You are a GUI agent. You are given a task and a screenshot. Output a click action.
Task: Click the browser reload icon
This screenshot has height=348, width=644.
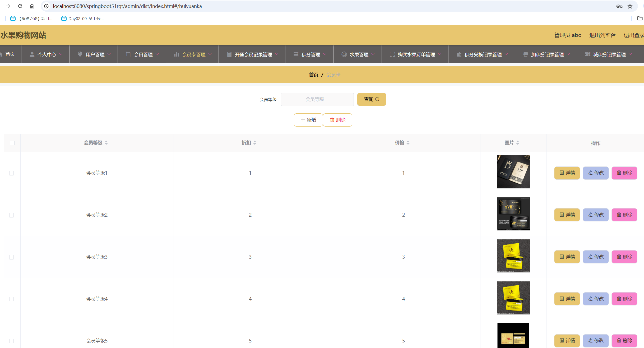click(x=20, y=6)
